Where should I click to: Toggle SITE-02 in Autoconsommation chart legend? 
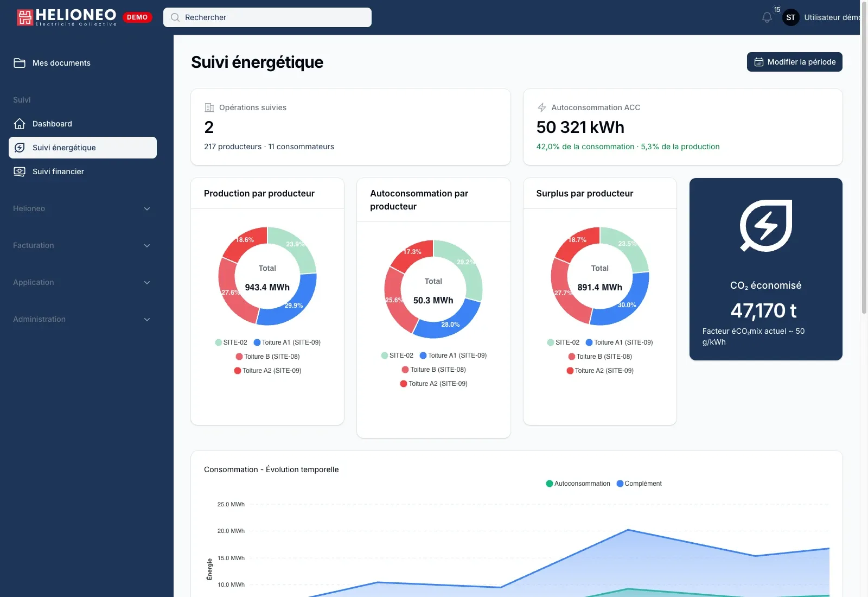pyautogui.click(x=397, y=355)
